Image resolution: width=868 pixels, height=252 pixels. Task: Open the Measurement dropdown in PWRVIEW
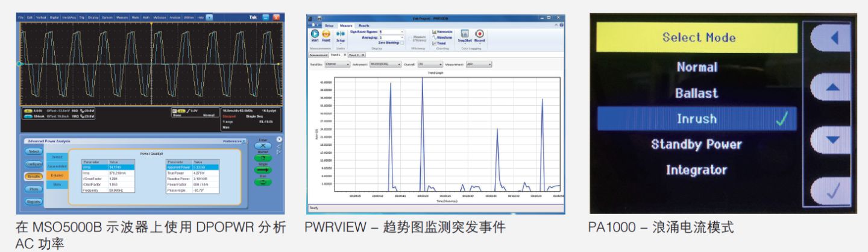[479, 64]
